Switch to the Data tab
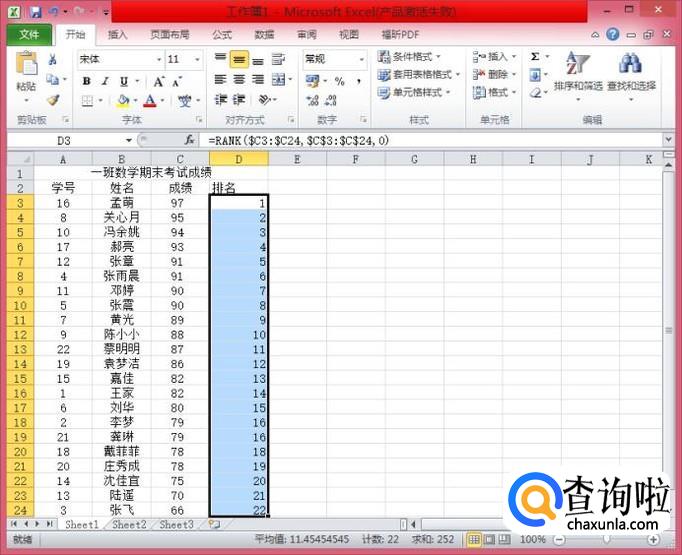The height and width of the screenshot is (555, 682). (x=264, y=35)
